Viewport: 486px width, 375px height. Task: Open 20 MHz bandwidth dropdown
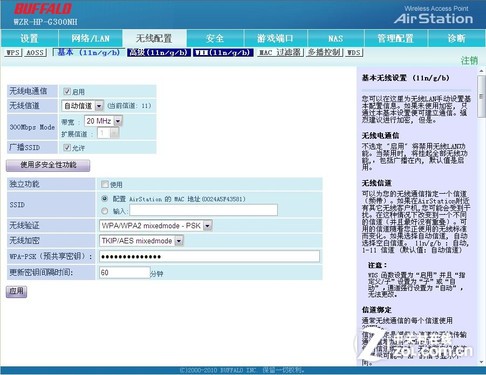click(103, 121)
